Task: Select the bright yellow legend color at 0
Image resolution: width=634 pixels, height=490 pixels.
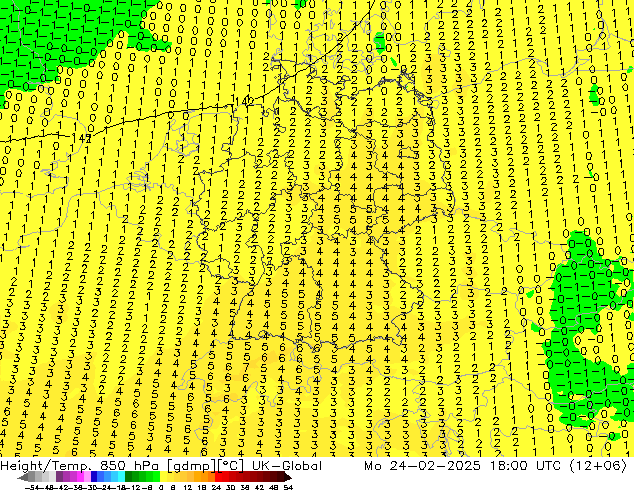Action: [x=164, y=476]
